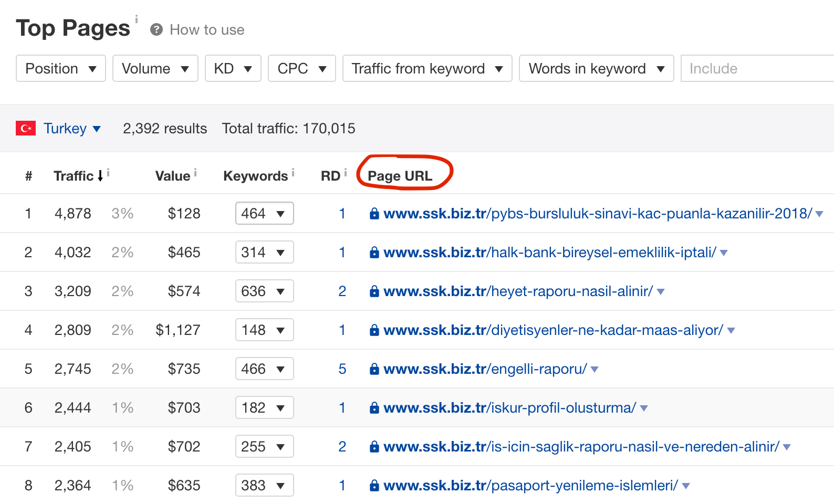Screen dimensions: 834x504
Task: Click the Include keyword input field
Action: (757, 68)
